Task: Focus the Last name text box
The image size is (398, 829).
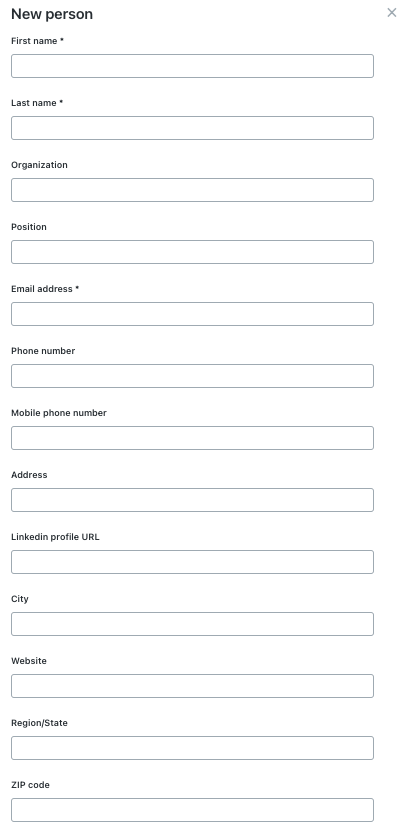Action: (192, 128)
